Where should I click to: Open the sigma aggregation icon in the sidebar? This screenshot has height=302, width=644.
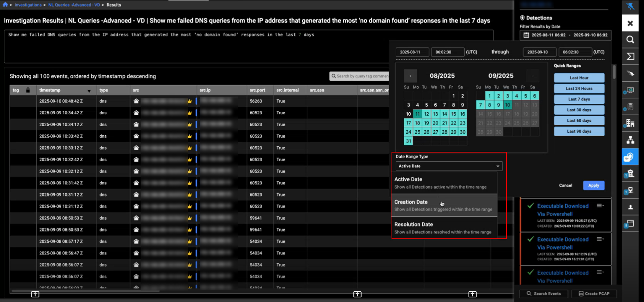tap(630, 56)
